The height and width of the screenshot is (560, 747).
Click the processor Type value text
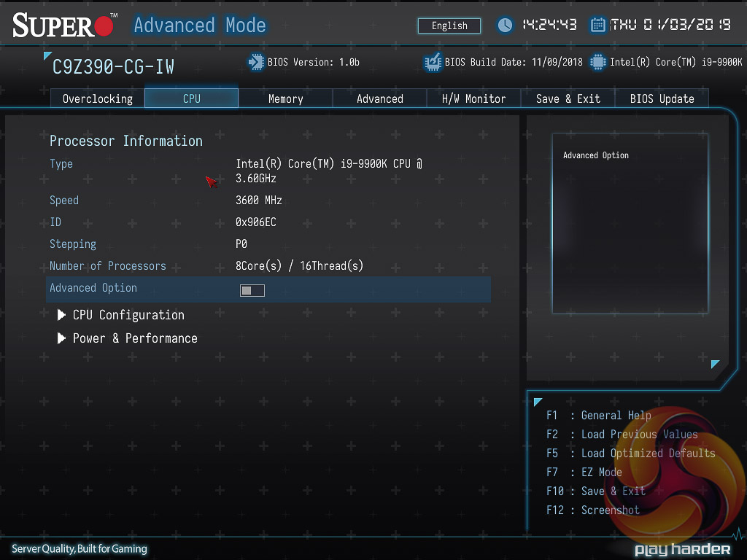[x=329, y=171]
